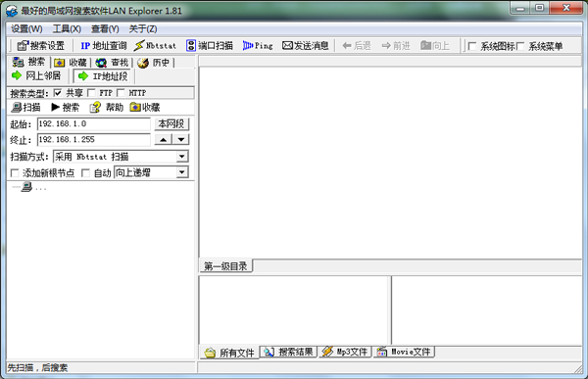
Task: Expand the 向上递增 dropdown
Action: pyautogui.click(x=182, y=172)
